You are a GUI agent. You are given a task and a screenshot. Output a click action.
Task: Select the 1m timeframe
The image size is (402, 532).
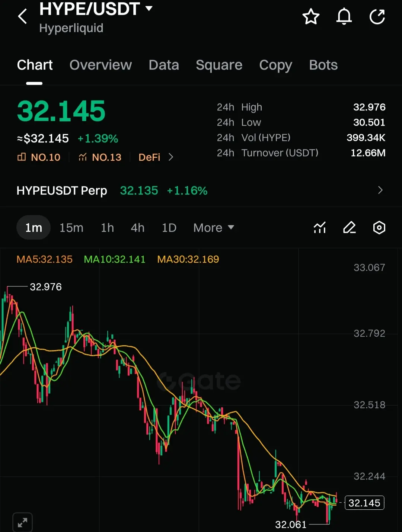pyautogui.click(x=33, y=228)
